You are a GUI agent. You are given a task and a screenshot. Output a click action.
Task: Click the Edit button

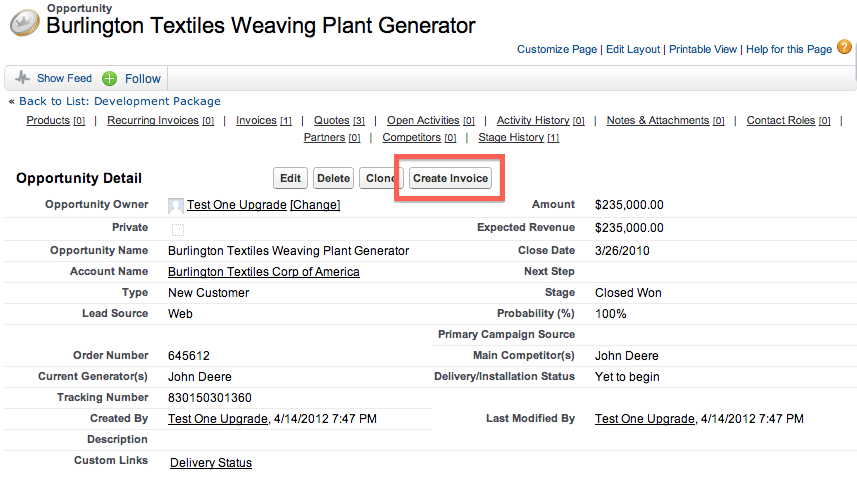click(290, 178)
